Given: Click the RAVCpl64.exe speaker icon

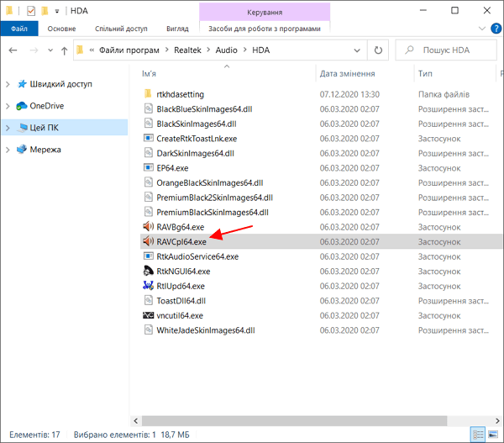Looking at the screenshot, I should (x=148, y=241).
